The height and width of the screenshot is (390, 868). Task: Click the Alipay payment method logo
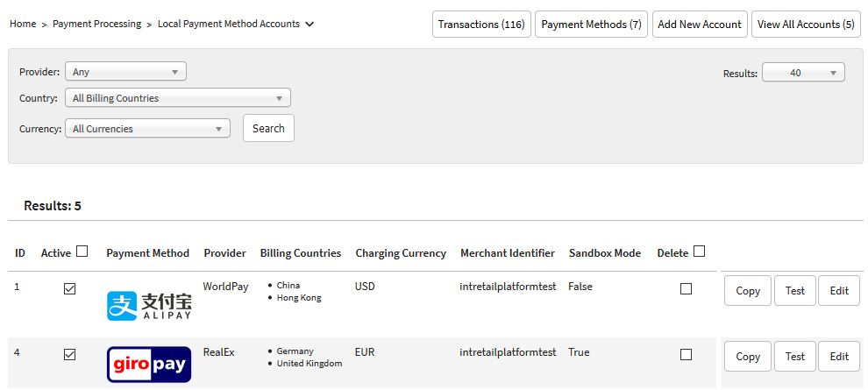pos(148,305)
